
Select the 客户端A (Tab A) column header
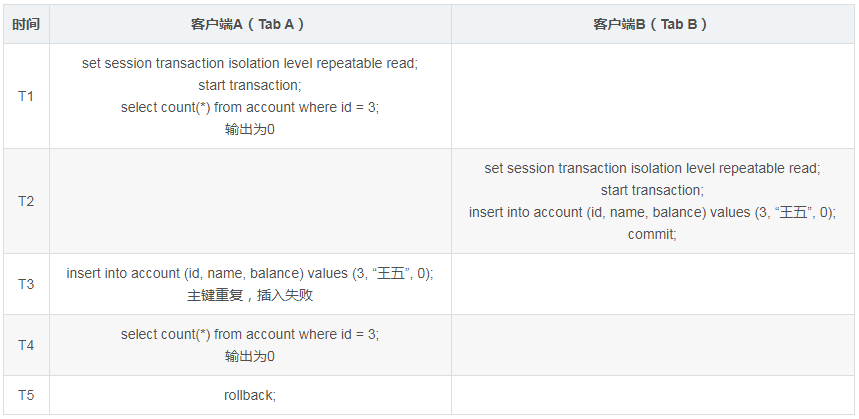pyautogui.click(x=250, y=24)
